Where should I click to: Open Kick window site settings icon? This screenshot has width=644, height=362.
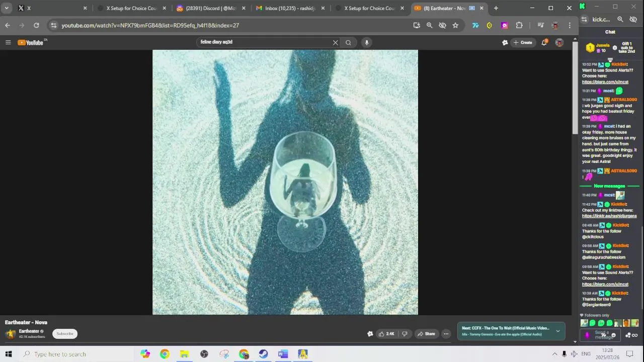tap(584, 20)
